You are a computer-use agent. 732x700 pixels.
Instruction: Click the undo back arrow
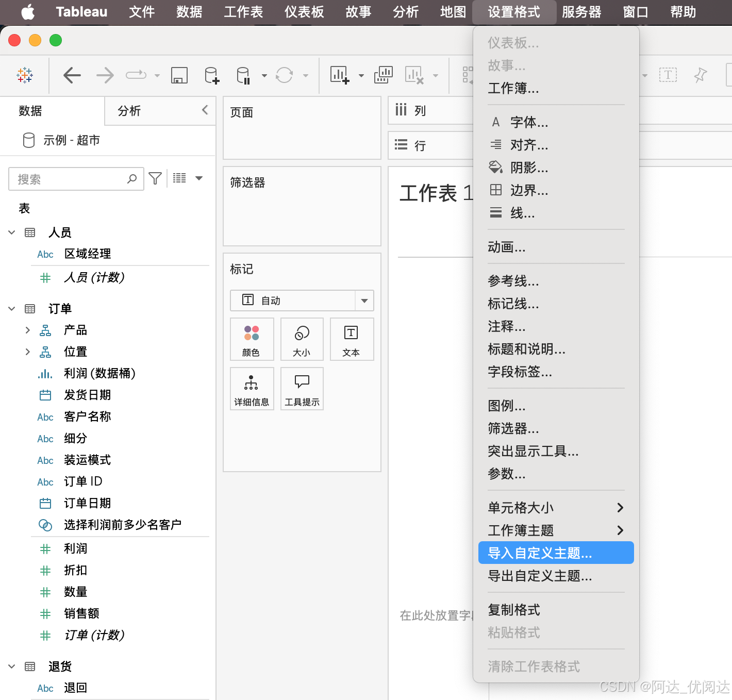72,75
